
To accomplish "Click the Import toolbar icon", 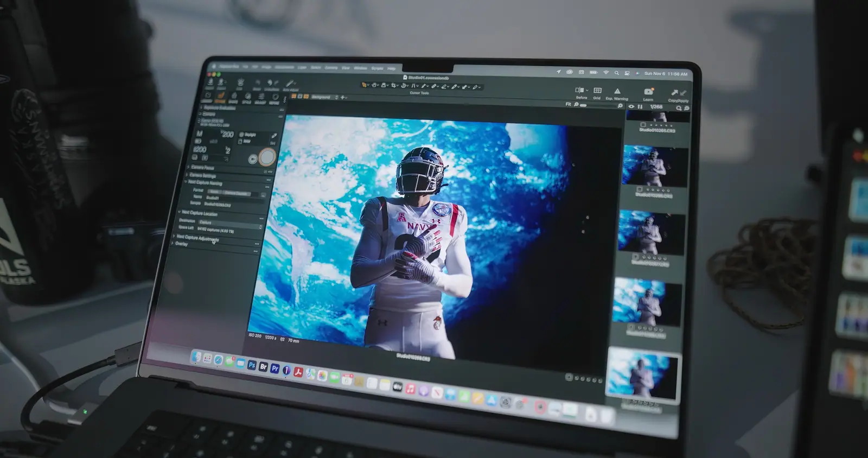I will coord(210,82).
